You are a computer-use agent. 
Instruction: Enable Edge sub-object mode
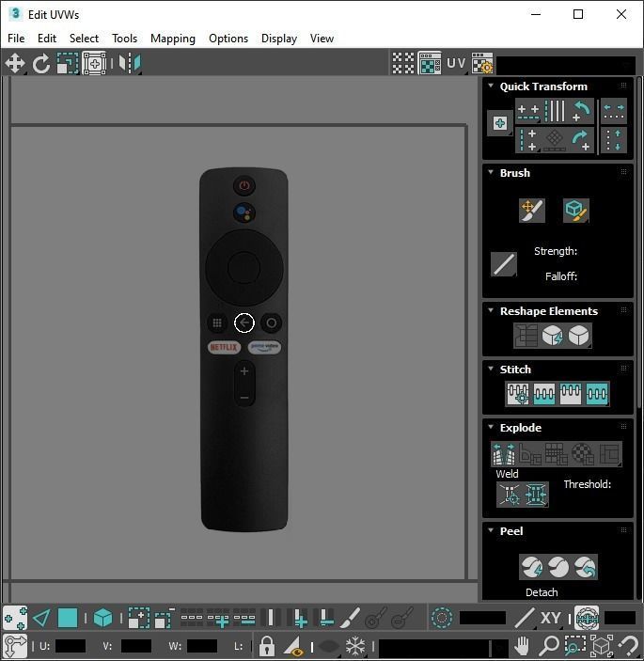41,619
